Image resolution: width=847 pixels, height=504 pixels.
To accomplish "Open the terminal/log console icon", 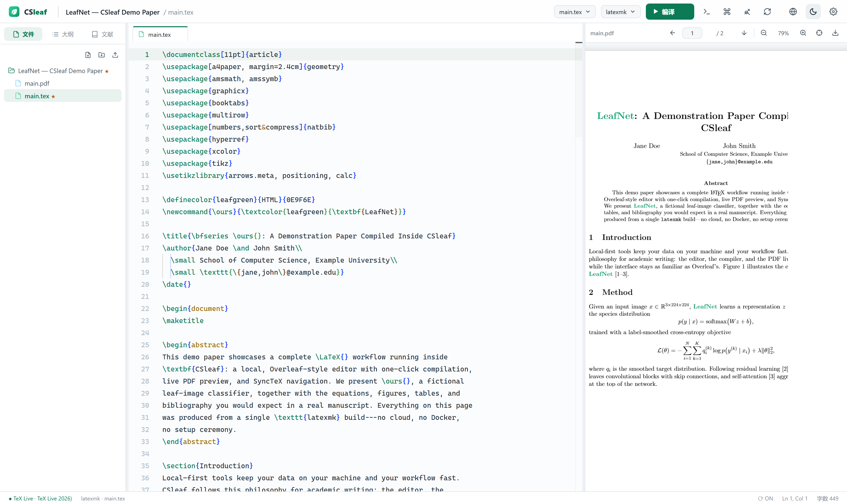I will click(x=707, y=12).
